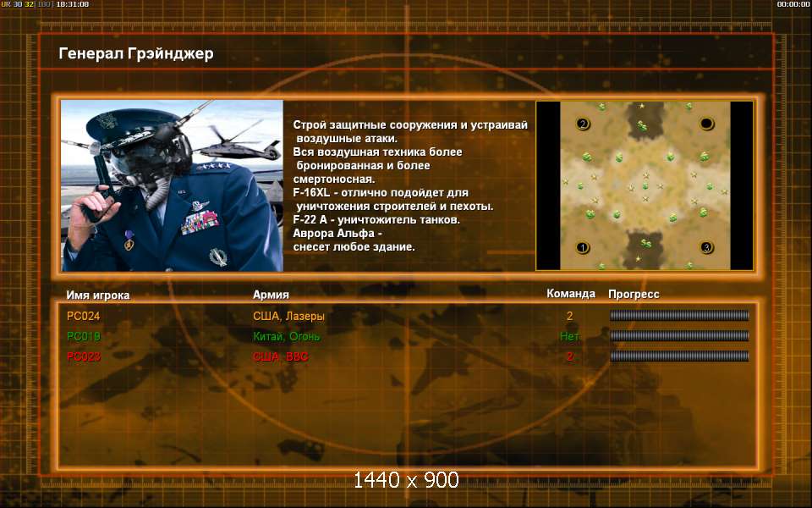The height and width of the screenshot is (508, 812).
Task: Click start position 1 marker on minimap
Action: [583, 248]
